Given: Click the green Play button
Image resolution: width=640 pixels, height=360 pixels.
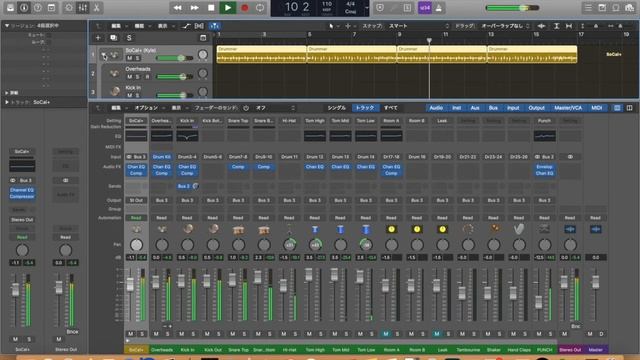Looking at the screenshot, I should [228, 7].
